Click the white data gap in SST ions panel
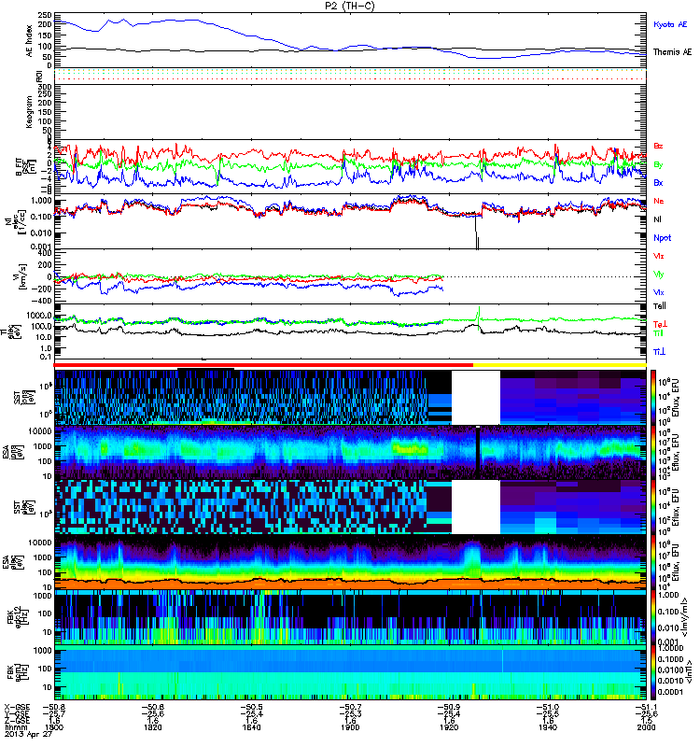700x747 pixels. 476,398
